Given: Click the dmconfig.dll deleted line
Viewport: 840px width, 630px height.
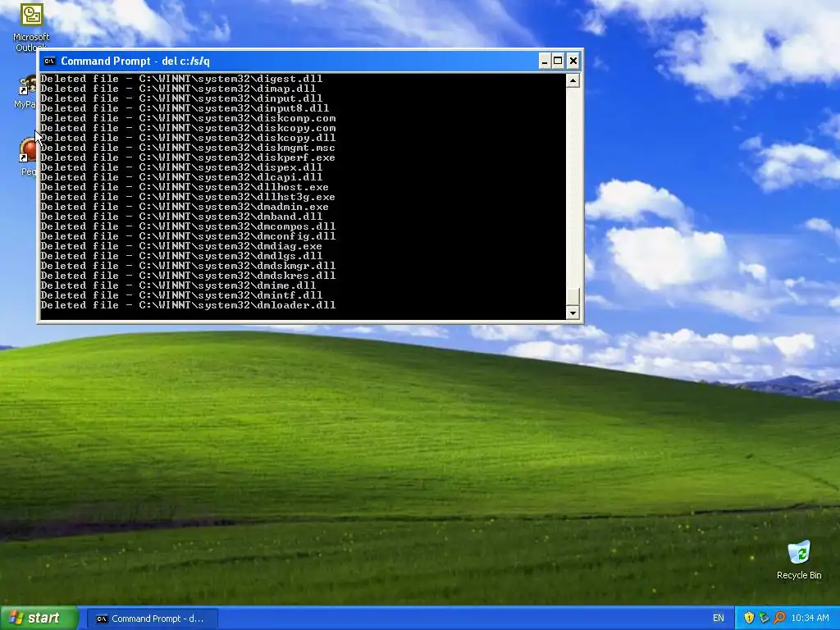Looking at the screenshot, I should [189, 236].
